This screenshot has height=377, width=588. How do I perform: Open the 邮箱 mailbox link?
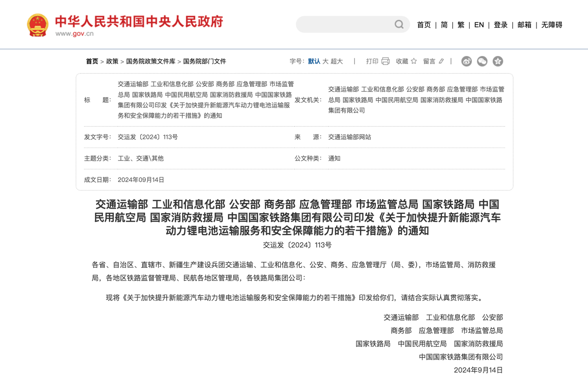(x=524, y=25)
